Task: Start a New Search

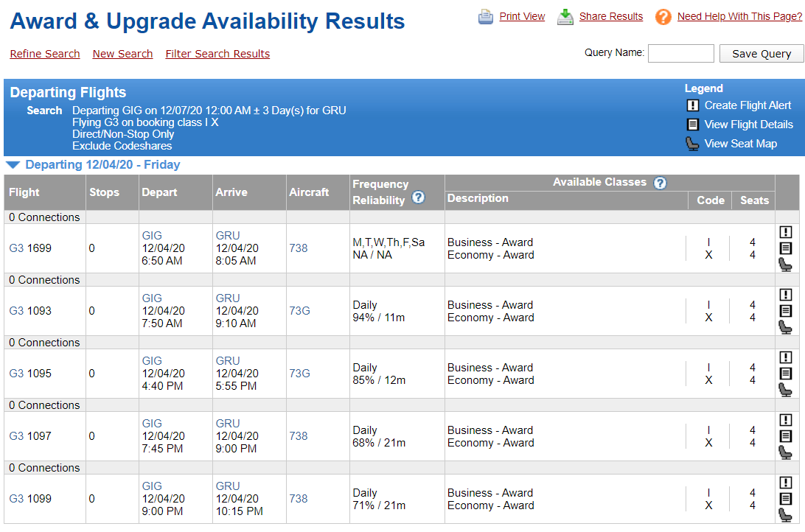Action: tap(122, 54)
